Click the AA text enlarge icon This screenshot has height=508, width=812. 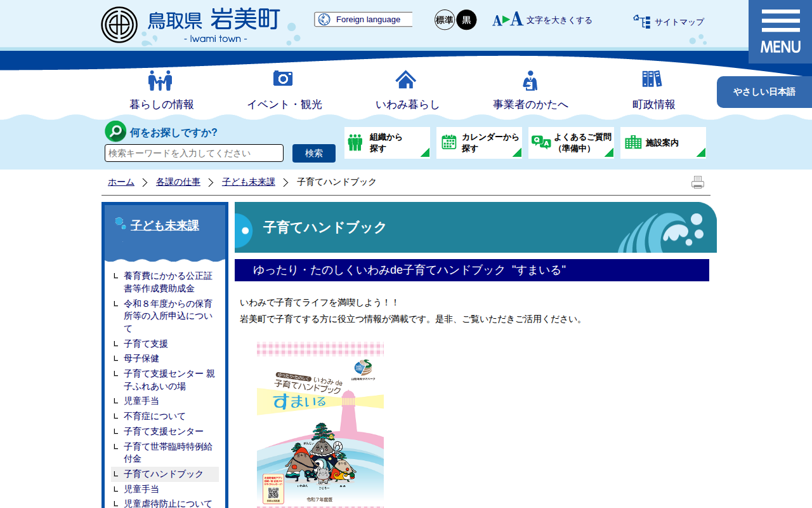tap(507, 20)
